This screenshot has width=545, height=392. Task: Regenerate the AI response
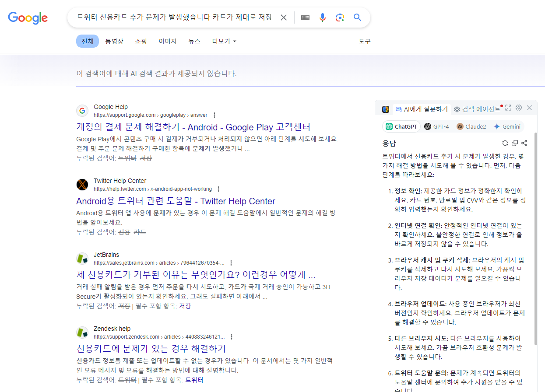coord(505,143)
